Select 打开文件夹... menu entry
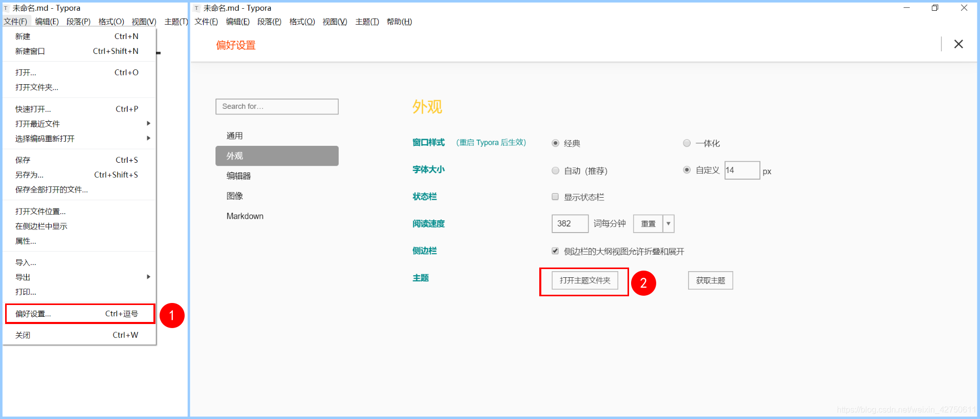Screen dimensions: 980x419 pos(79,87)
